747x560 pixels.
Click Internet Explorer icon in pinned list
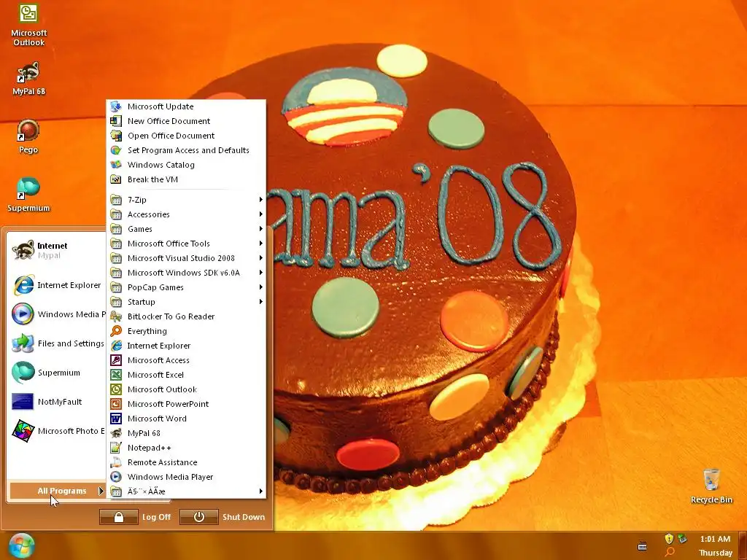(x=23, y=285)
